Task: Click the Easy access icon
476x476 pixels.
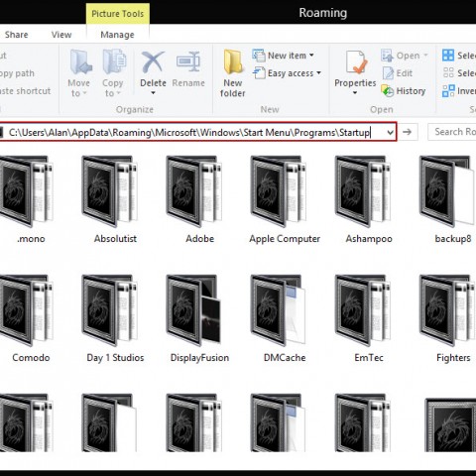Action: (259, 73)
